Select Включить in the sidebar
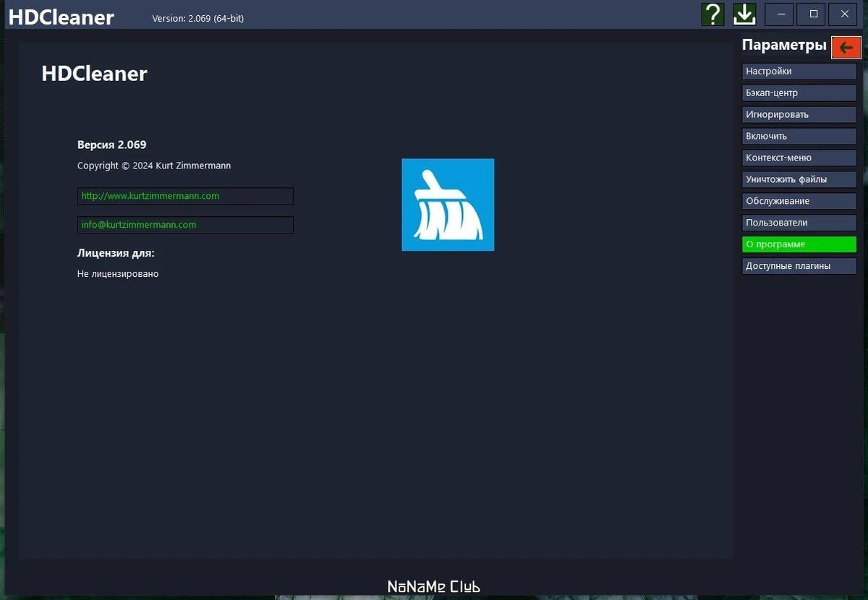The width and height of the screenshot is (868, 600). [799, 136]
